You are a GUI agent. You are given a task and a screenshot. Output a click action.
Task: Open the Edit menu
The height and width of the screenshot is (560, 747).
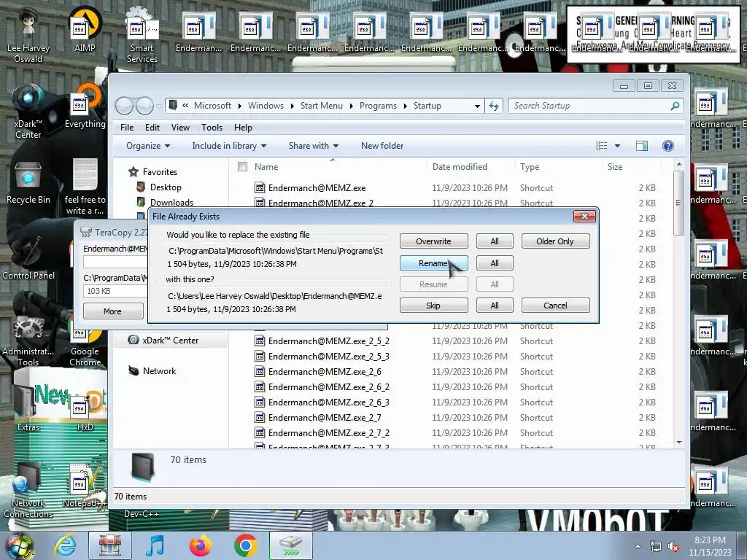click(152, 128)
